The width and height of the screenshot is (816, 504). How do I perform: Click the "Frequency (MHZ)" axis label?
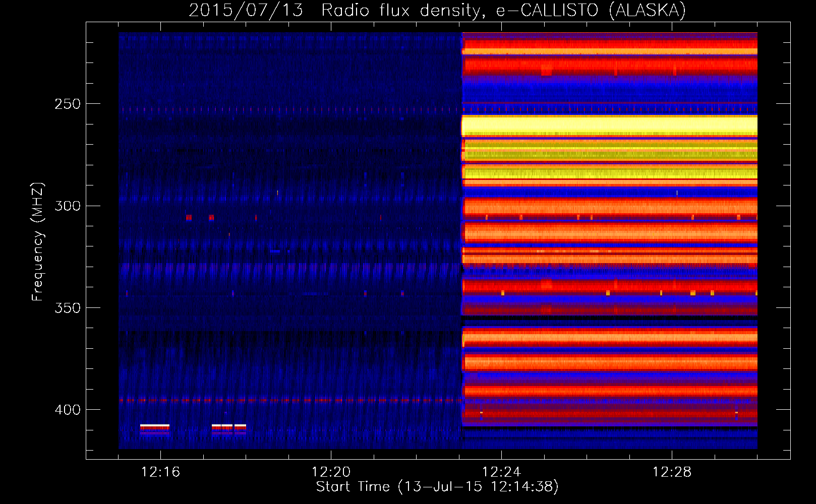coord(38,242)
